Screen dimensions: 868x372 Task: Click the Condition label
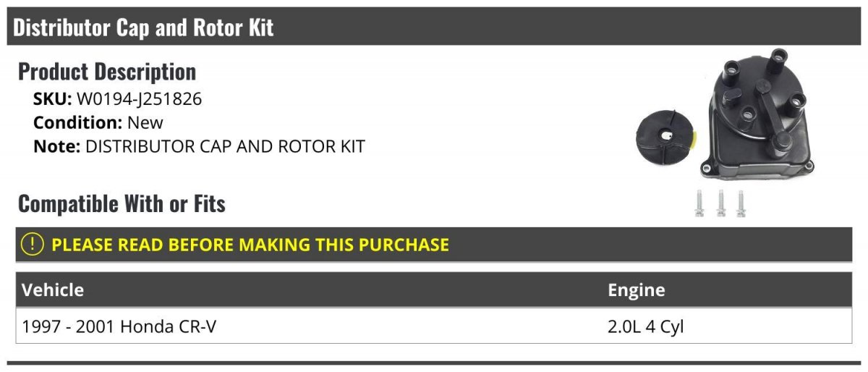pos(78,122)
